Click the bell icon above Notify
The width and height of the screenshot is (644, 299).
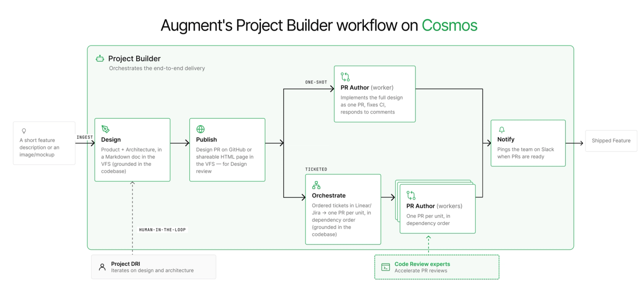501,130
